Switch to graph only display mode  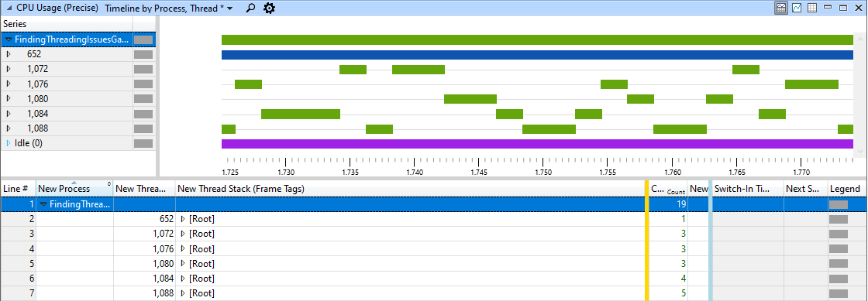pyautogui.click(x=797, y=8)
